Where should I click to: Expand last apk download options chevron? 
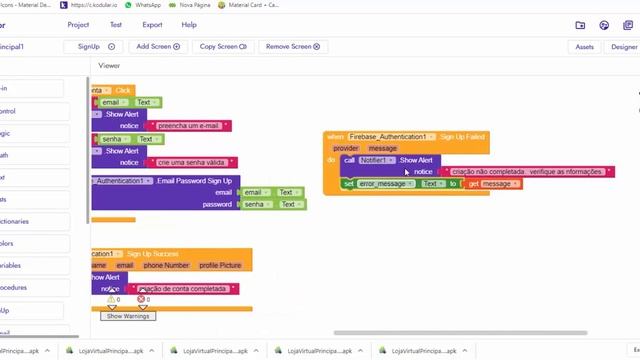click(x=465, y=351)
